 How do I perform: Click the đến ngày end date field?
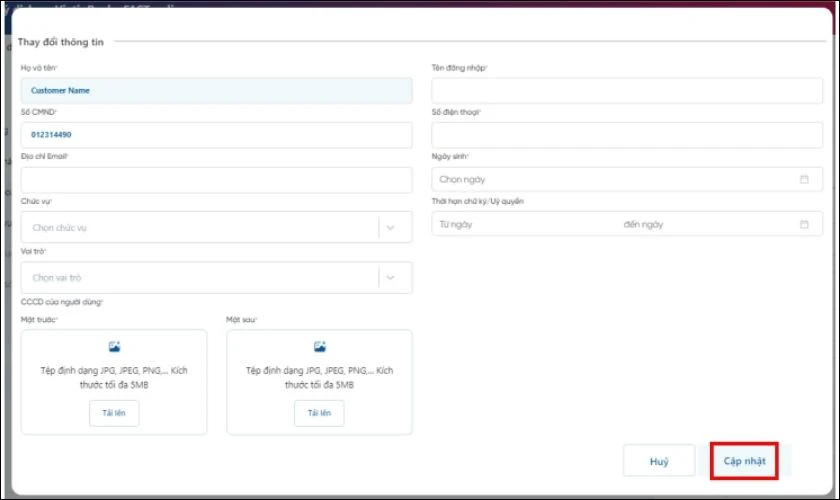[x=643, y=225]
